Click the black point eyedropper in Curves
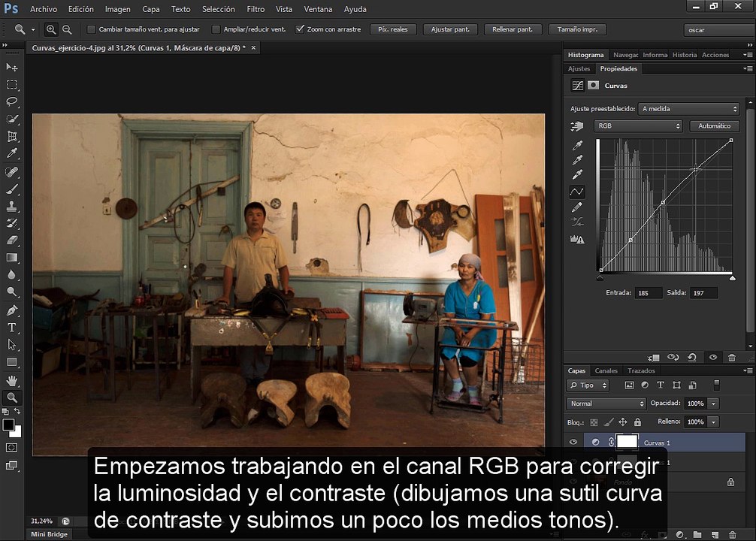 (577, 145)
